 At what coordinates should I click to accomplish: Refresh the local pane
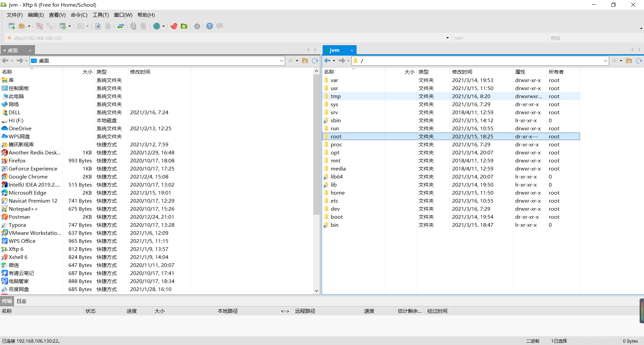click(x=315, y=61)
